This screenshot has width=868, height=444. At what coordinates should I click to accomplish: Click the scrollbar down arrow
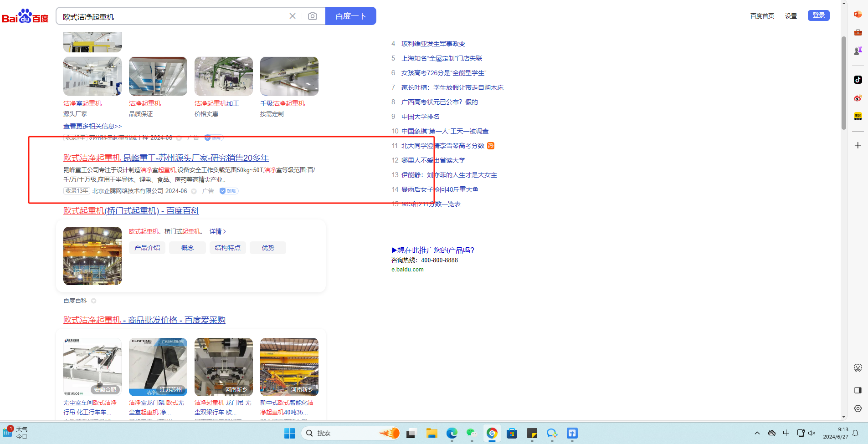(844, 417)
